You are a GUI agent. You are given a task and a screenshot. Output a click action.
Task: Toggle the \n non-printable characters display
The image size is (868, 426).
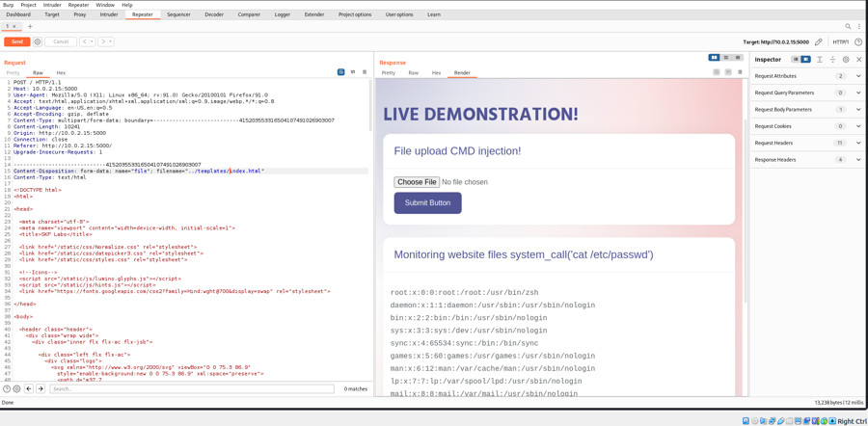pyautogui.click(x=353, y=72)
